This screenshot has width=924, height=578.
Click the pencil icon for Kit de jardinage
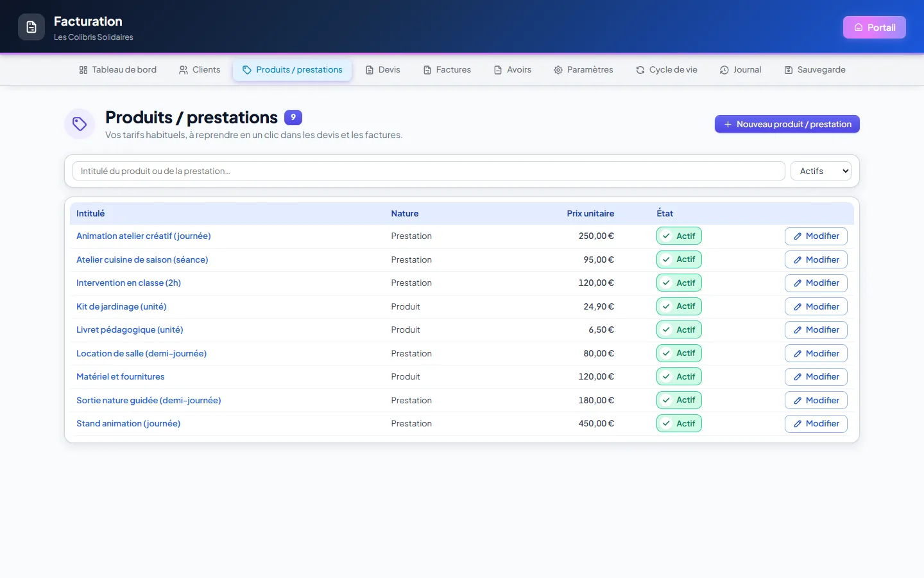click(x=798, y=307)
